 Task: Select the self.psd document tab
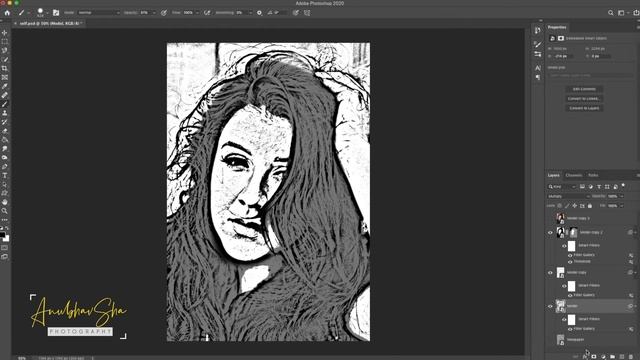(x=50, y=24)
